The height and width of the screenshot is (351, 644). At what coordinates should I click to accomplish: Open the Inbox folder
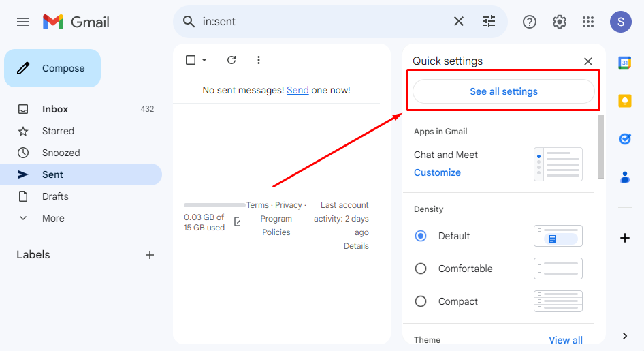coord(81,109)
